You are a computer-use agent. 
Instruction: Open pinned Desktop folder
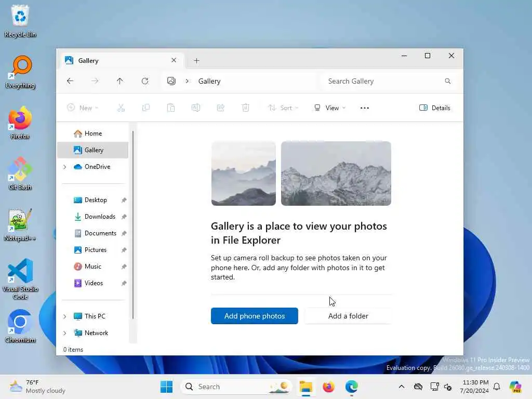(x=92, y=200)
